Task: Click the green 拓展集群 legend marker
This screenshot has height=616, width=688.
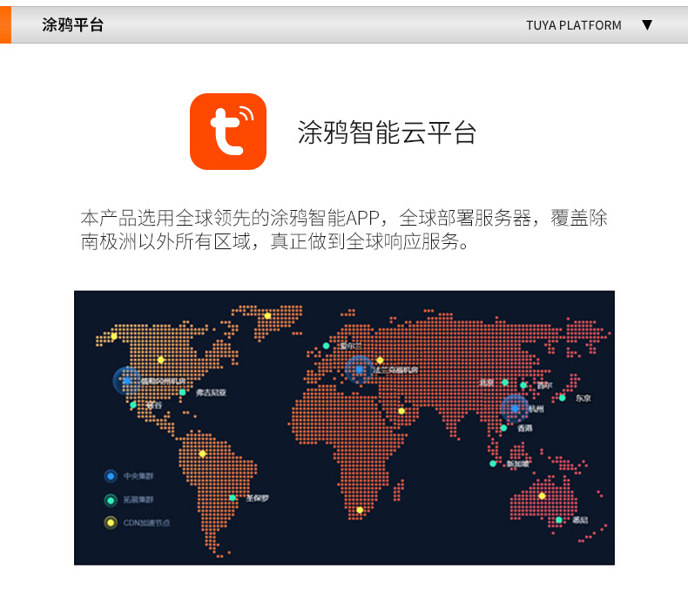Action: [111, 499]
